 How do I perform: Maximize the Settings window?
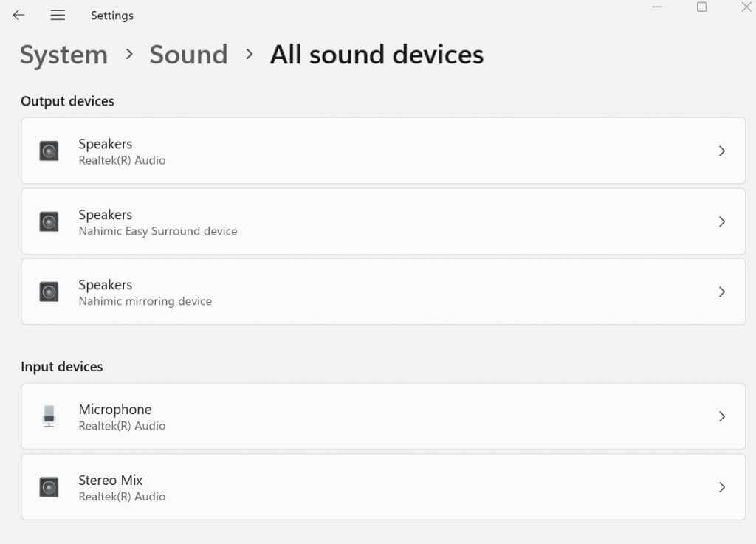click(x=701, y=7)
